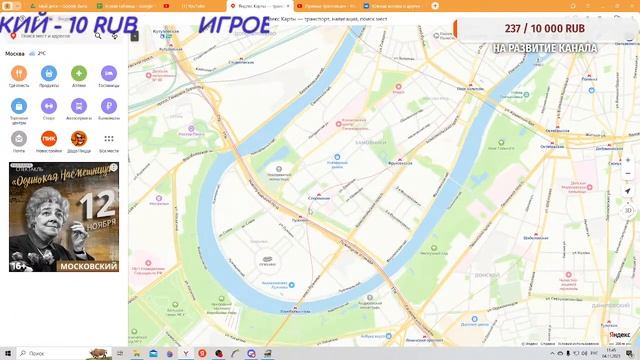Image resolution: width=640 pixels, height=360 pixels.
Task: Click the Студенческая metro station label
Action: coord(241,62)
